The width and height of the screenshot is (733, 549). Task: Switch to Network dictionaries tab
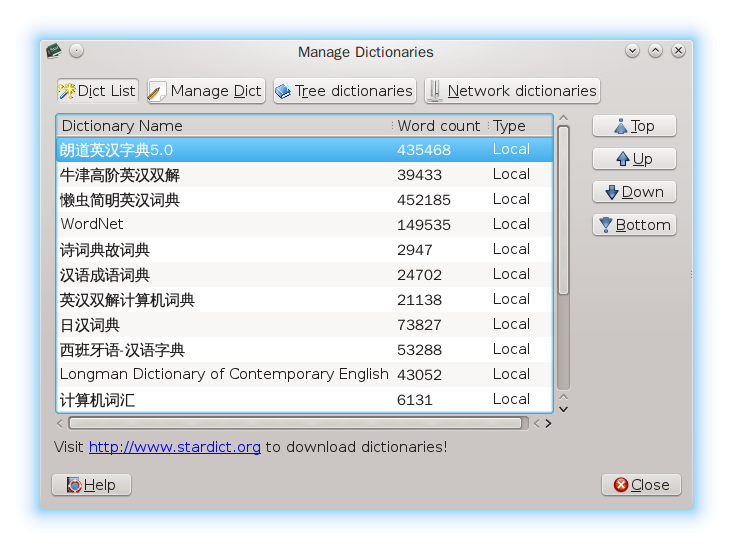click(512, 91)
